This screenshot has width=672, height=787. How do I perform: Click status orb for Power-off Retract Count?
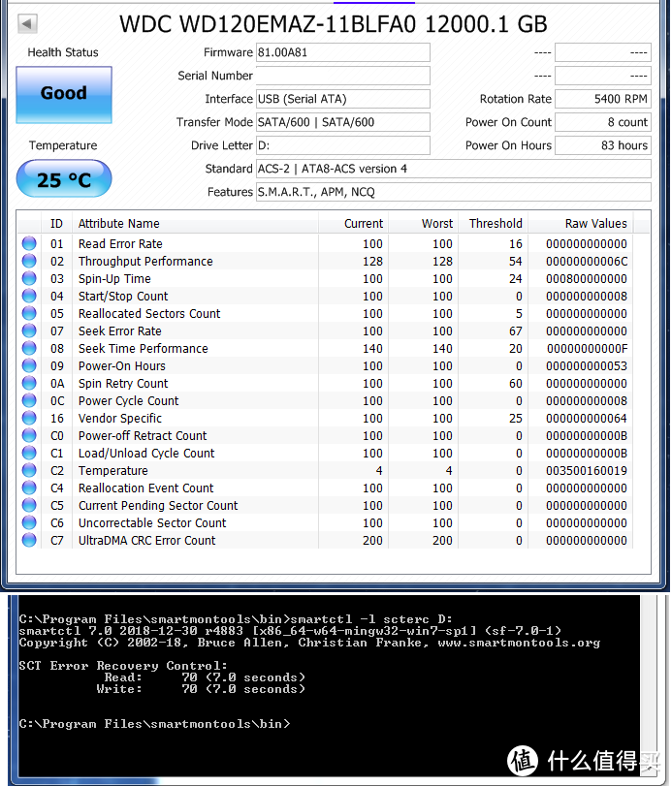pyautogui.click(x=29, y=435)
